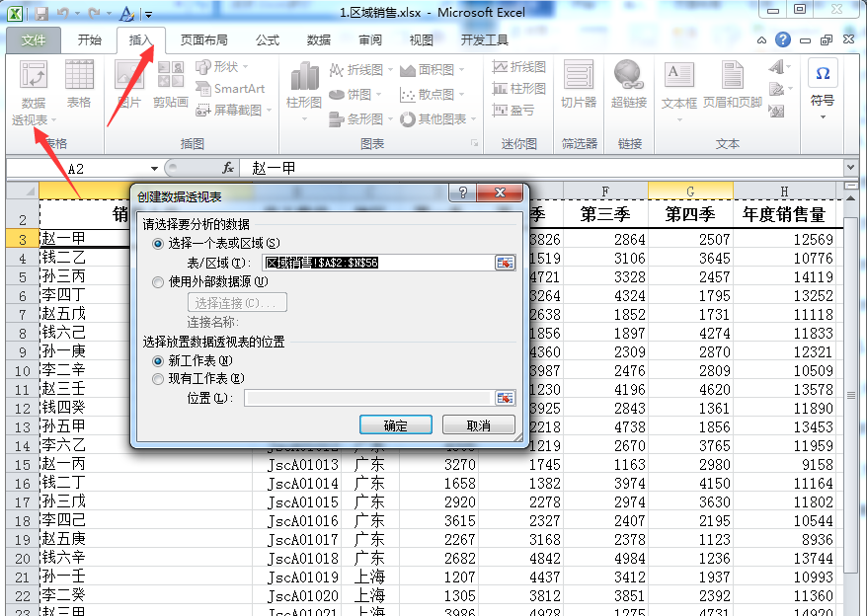The height and width of the screenshot is (616, 867).
Task: Switch to the 开始 (Home) tab
Action: pos(90,40)
